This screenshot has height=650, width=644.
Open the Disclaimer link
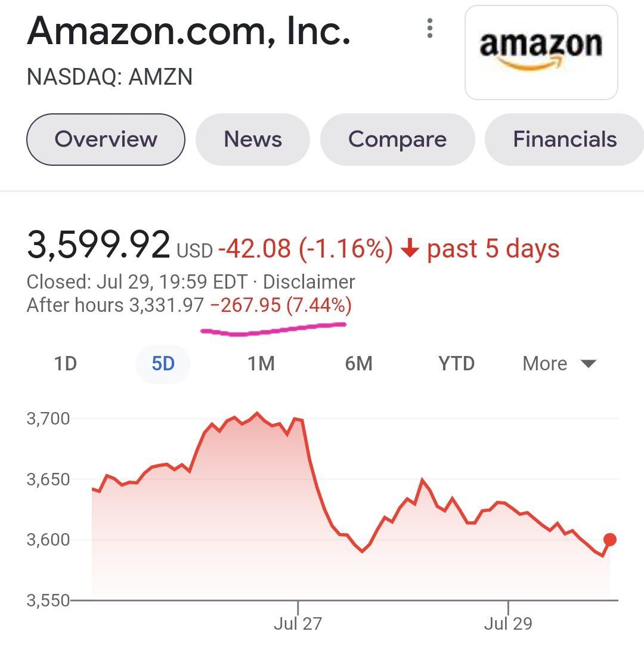pos(309,281)
